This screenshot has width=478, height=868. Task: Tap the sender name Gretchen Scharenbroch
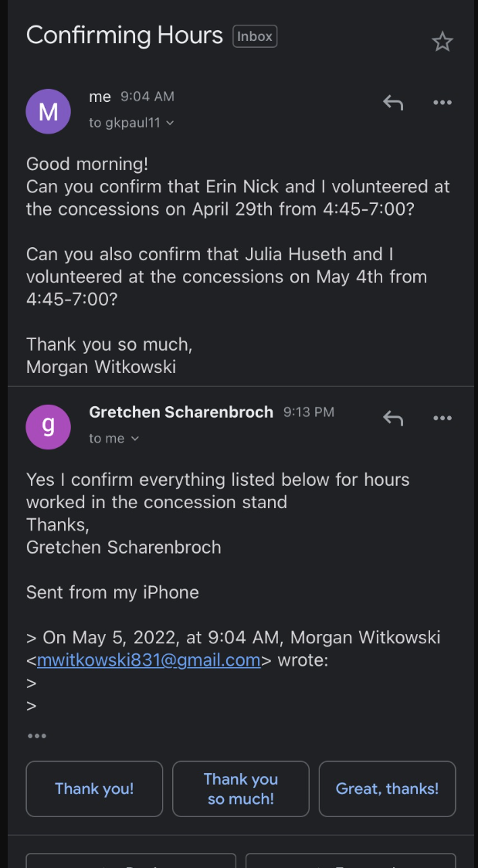[181, 412]
